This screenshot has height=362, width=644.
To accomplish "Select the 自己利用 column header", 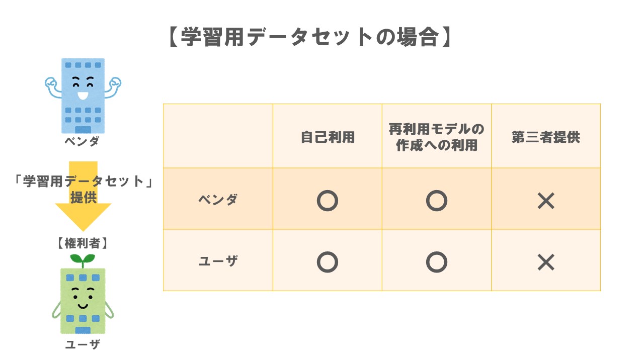I will point(328,137).
